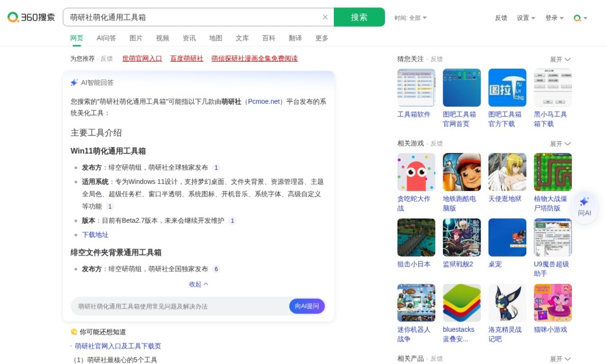Viewport: 607px width, 364px height.
Task: Switch to the 图片 tab
Action: point(136,38)
